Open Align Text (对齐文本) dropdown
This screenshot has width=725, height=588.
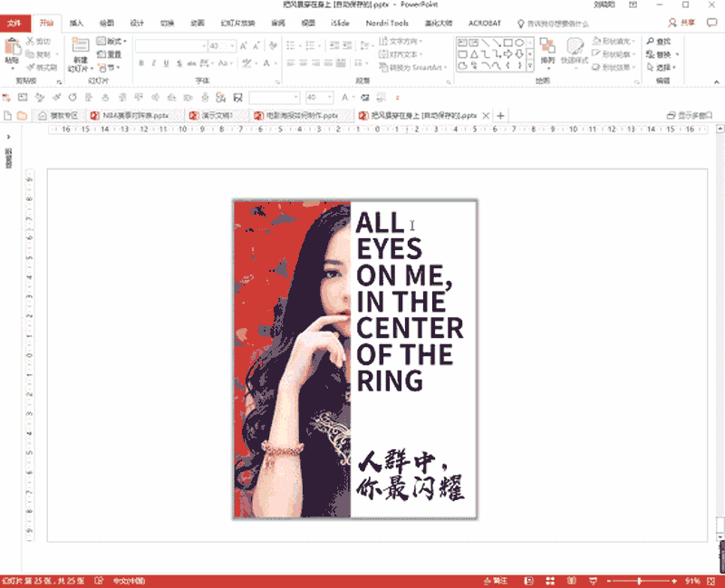coord(401,54)
